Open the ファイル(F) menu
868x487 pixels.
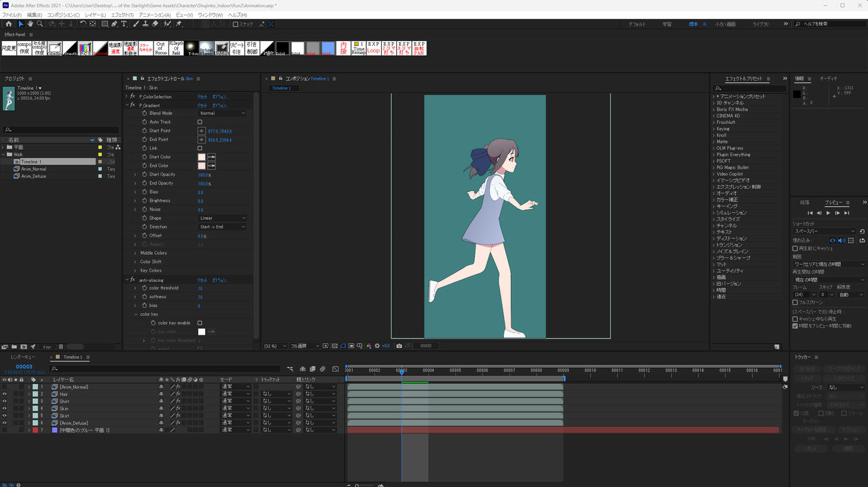pos(12,15)
